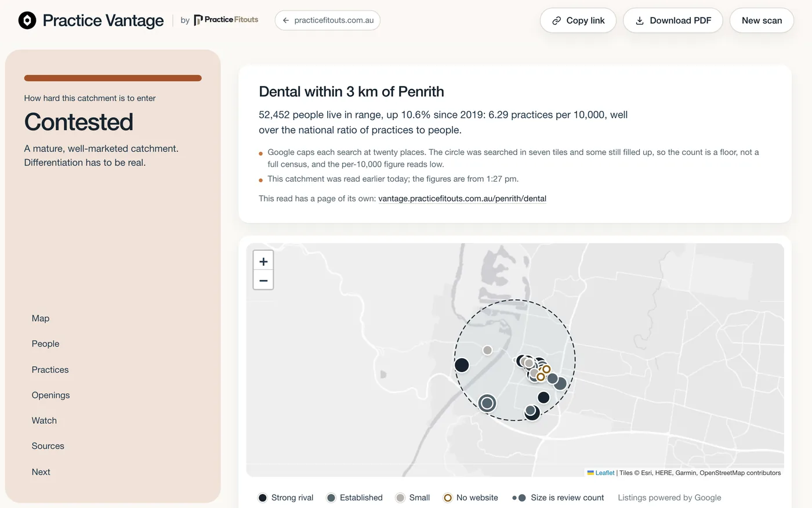The height and width of the screenshot is (508, 812).
Task: Zoom in on the map
Action: click(263, 261)
